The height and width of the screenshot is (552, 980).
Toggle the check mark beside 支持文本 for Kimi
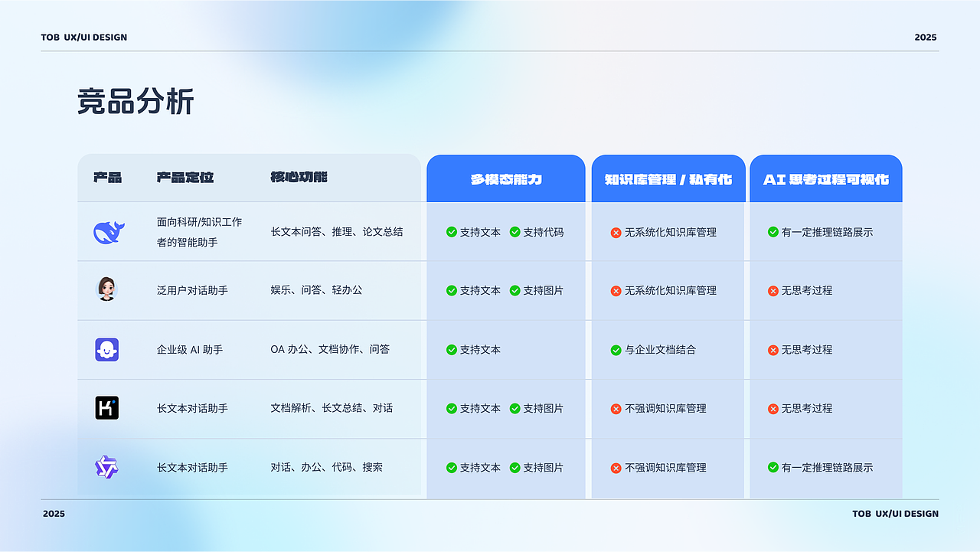[453, 408]
